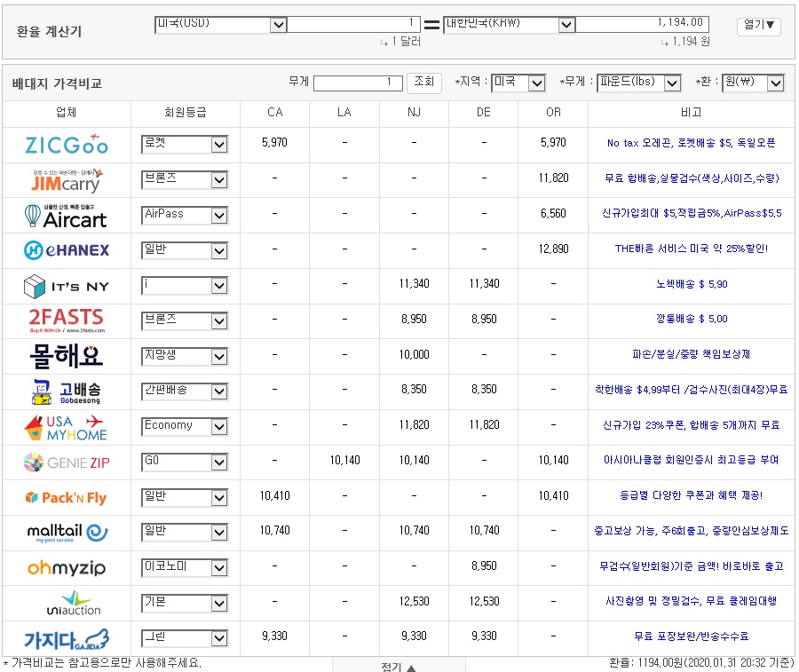Image resolution: width=799 pixels, height=672 pixels.
Task: Open 가지다 그린 grade dropdown
Action: 185,638
